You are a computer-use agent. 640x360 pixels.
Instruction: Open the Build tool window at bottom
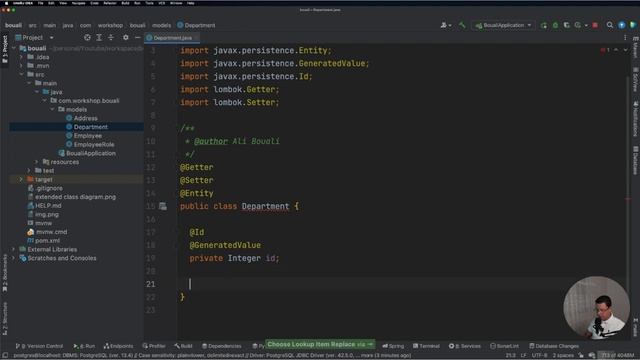tap(183, 346)
